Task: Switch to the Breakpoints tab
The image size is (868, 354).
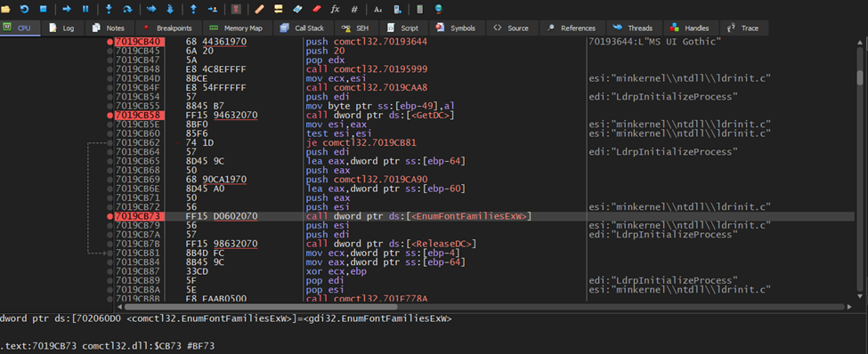Action: (x=168, y=28)
